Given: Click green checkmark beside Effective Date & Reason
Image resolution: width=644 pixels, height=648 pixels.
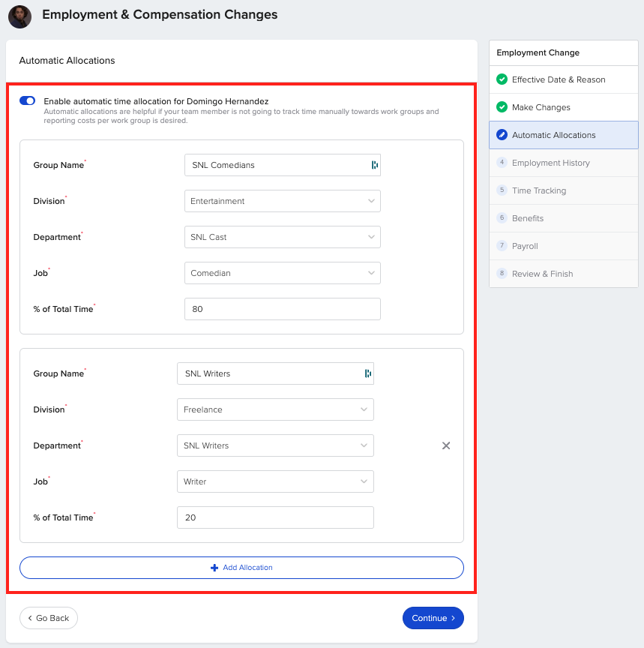Looking at the screenshot, I should point(502,79).
